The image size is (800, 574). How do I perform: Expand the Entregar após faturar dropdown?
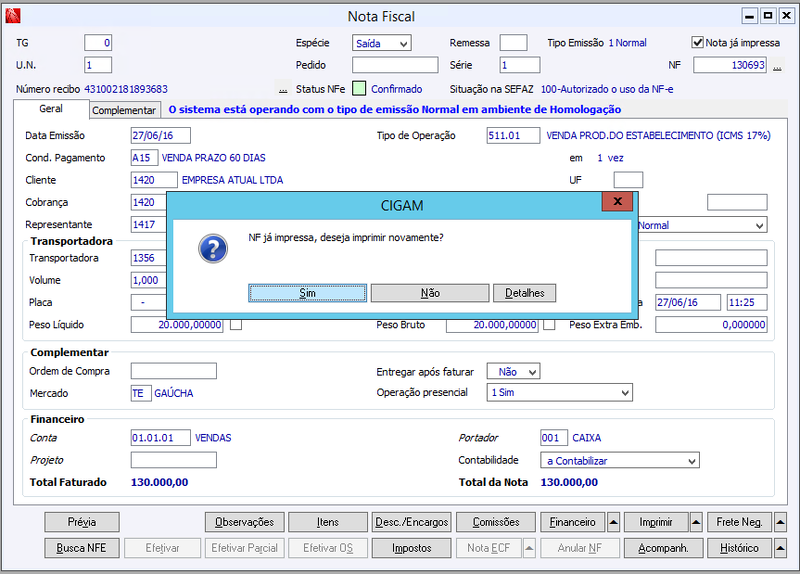tap(513, 371)
